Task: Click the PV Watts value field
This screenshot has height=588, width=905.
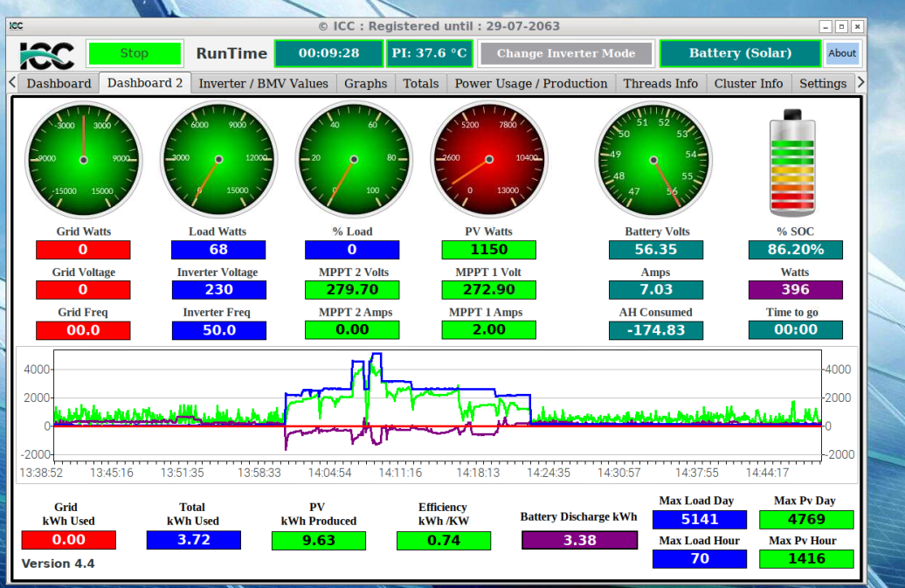Action: [x=488, y=250]
